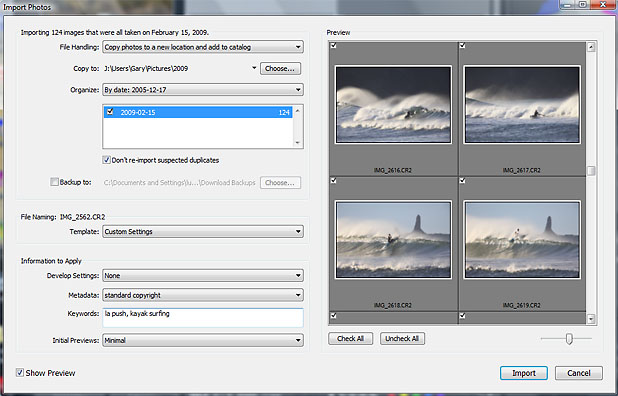Screen dimensions: 618x396
Task: Open the Copy to path arrow menu
Action: [254, 68]
